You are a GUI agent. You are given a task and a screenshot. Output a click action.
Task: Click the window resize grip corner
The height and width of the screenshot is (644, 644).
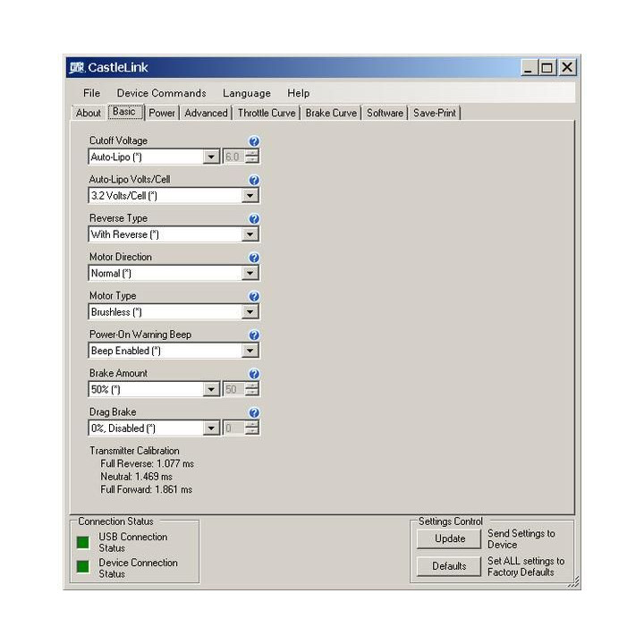click(x=573, y=582)
